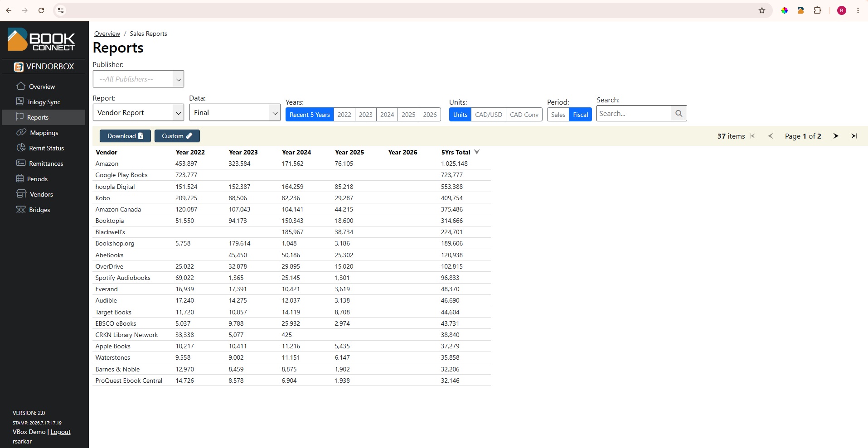Image resolution: width=868 pixels, height=448 pixels.
Task: Open the browser profile avatar
Action: (842, 10)
